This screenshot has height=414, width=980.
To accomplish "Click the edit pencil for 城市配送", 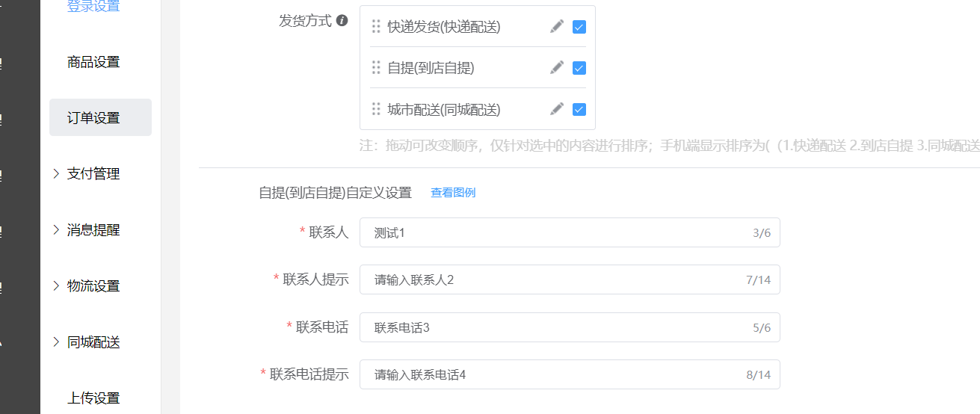I will tap(556, 109).
